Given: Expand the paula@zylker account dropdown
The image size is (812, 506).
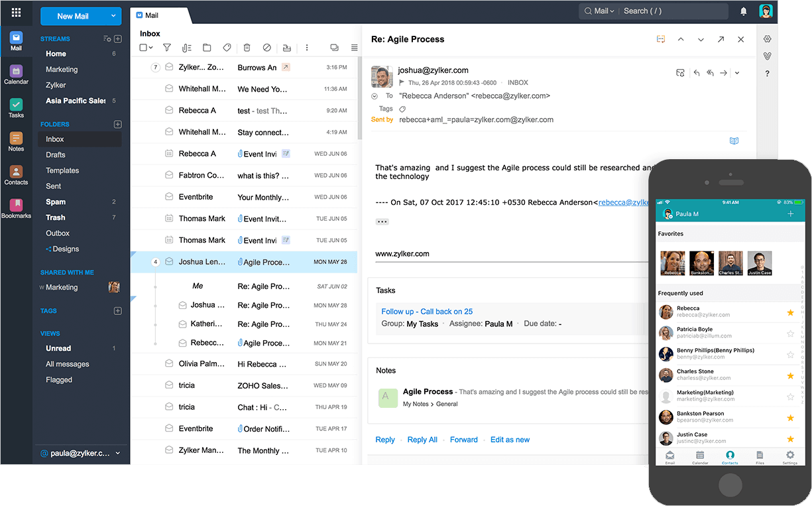Looking at the screenshot, I should 118,454.
